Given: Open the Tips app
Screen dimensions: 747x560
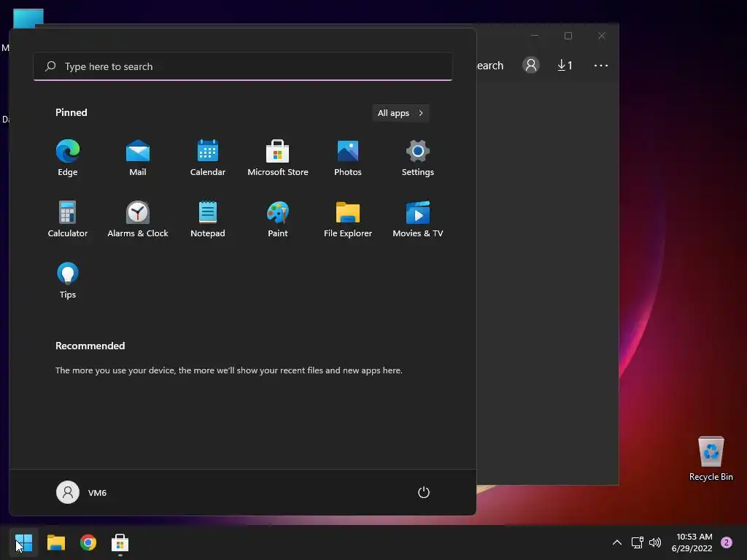Looking at the screenshot, I should coord(68,280).
